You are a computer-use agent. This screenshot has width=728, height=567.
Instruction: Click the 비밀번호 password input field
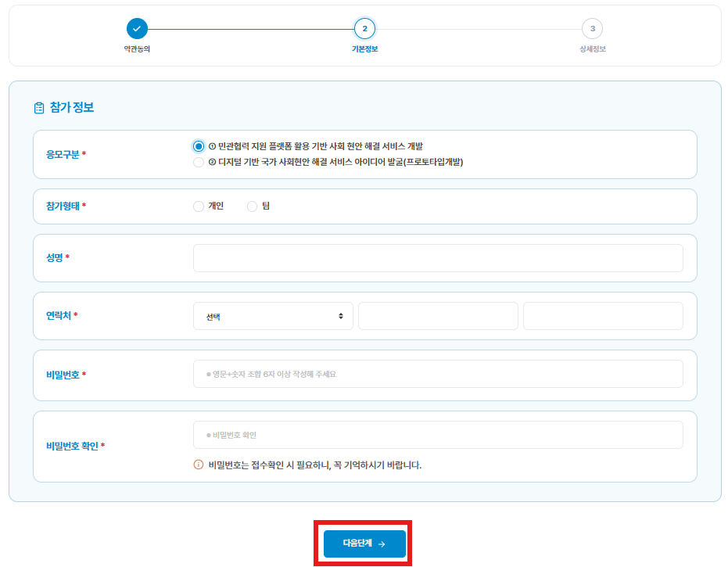(438, 374)
